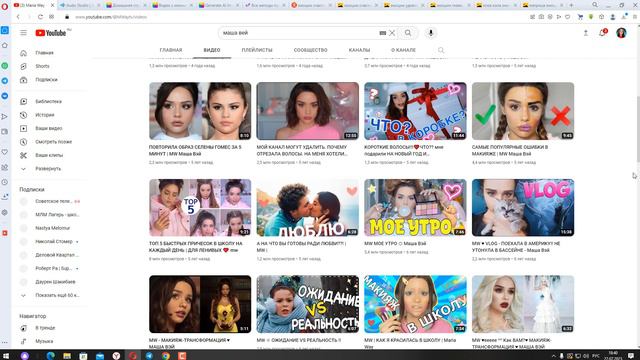
Task: Reload the page with browser refresh
Action: [40, 17]
